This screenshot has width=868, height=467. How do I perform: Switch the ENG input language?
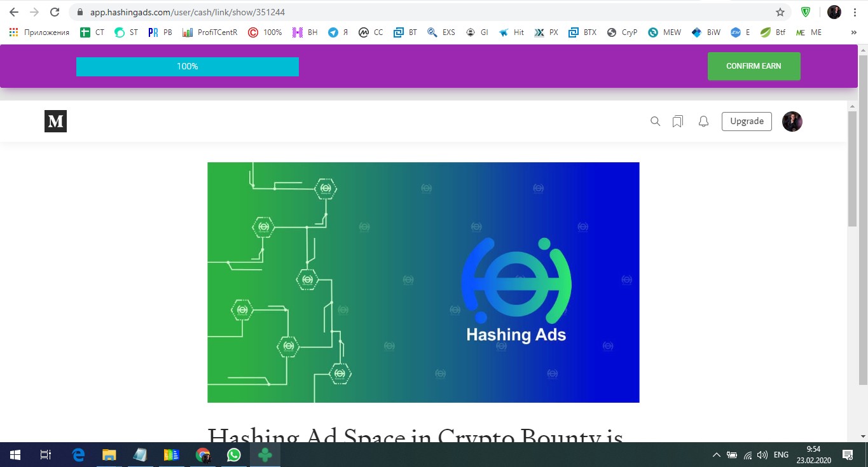(781, 455)
